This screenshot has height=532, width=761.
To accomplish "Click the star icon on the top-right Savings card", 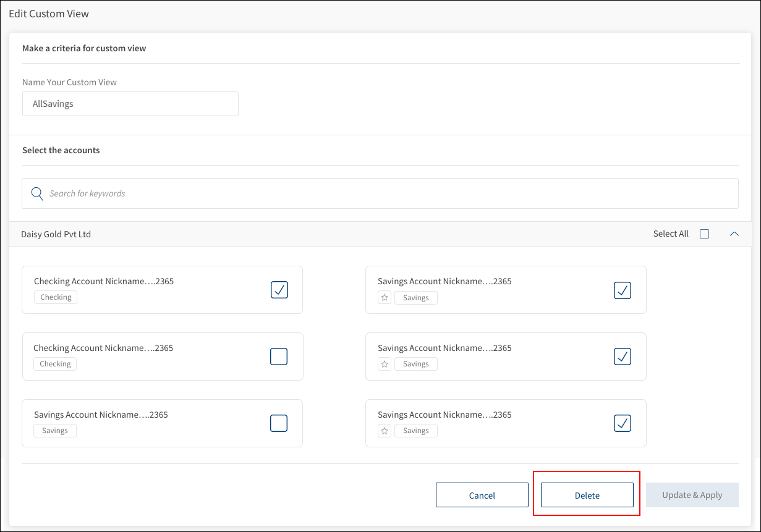I will tap(385, 298).
